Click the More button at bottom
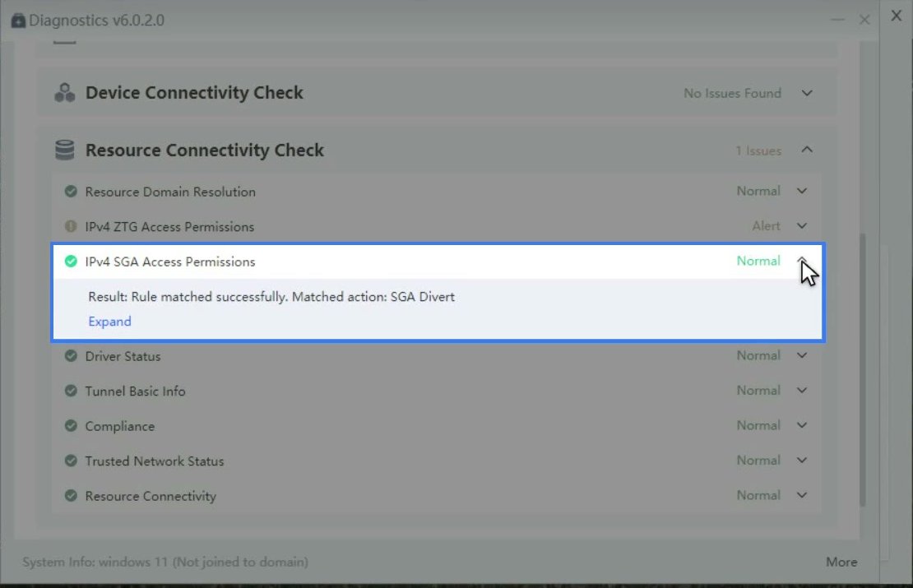The width and height of the screenshot is (913, 588). (841, 562)
